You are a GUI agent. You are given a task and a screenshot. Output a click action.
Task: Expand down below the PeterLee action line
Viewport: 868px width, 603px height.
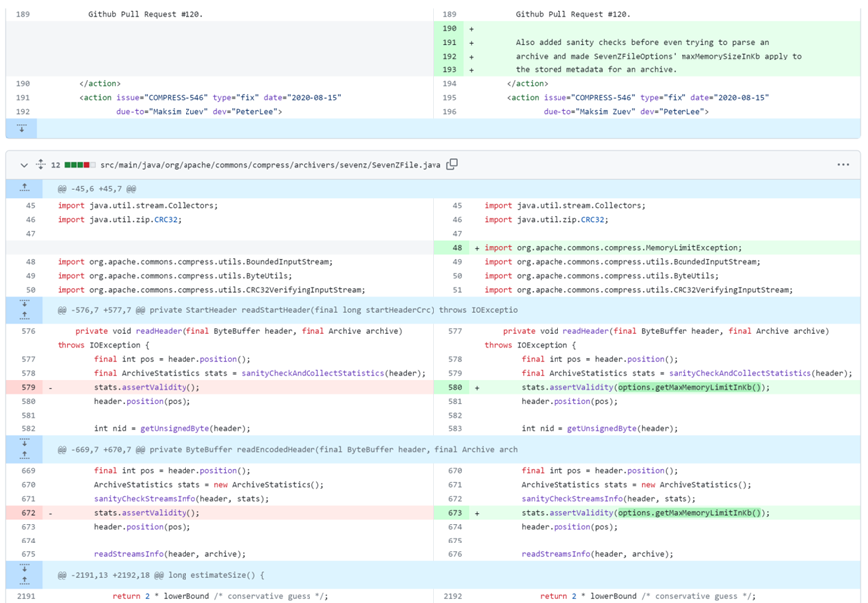click(x=22, y=128)
